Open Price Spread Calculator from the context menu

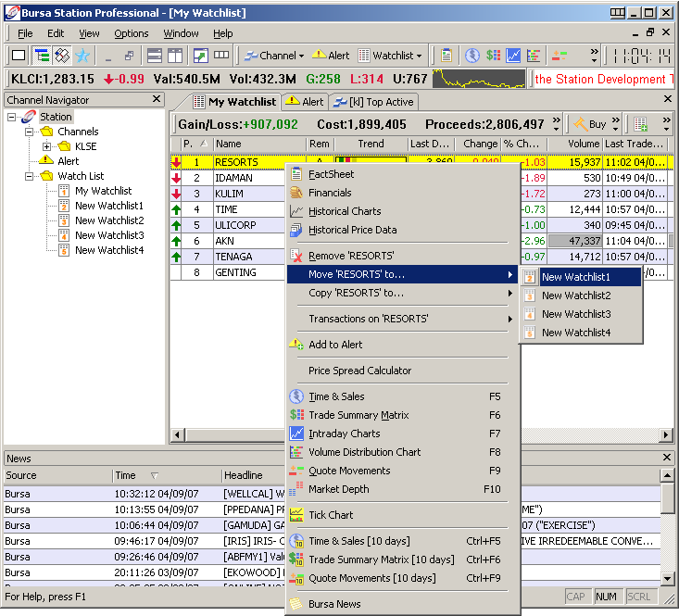tap(403, 371)
